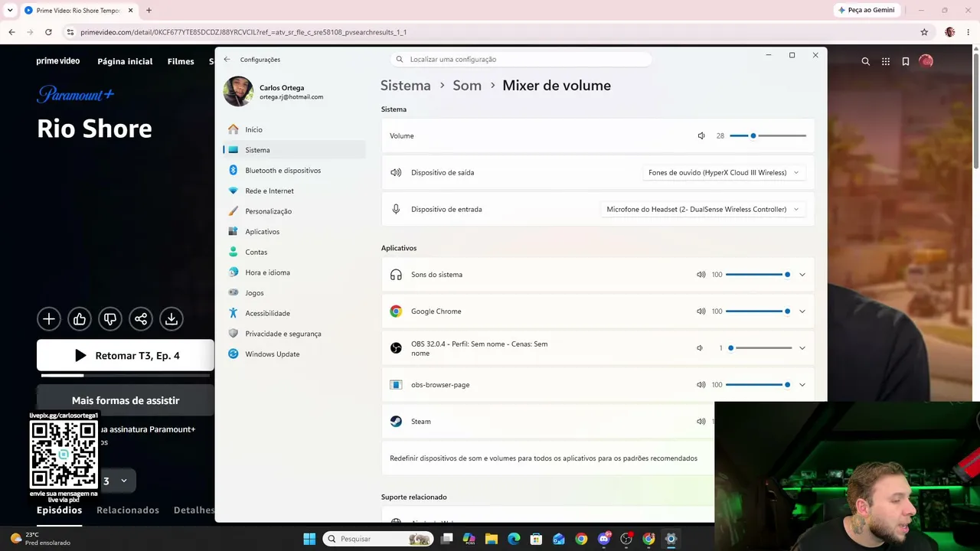Mute Sons do sistema

(x=701, y=275)
